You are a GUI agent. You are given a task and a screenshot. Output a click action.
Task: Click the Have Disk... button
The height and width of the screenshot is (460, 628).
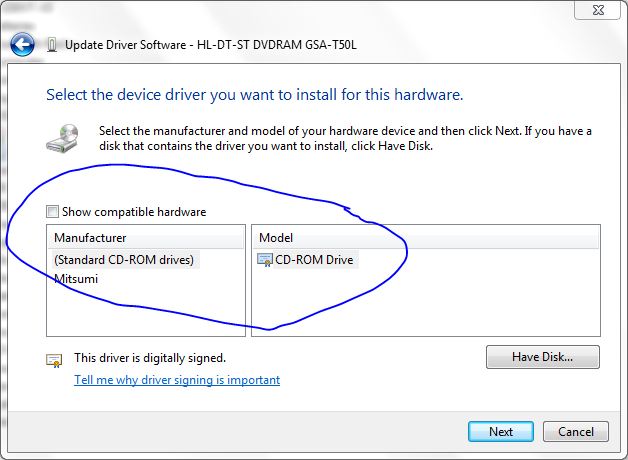[x=543, y=357]
